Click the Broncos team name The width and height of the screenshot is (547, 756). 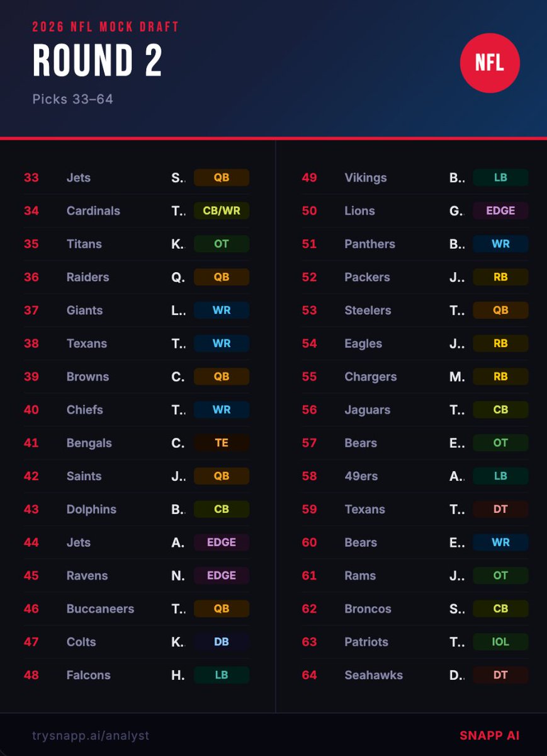(368, 609)
